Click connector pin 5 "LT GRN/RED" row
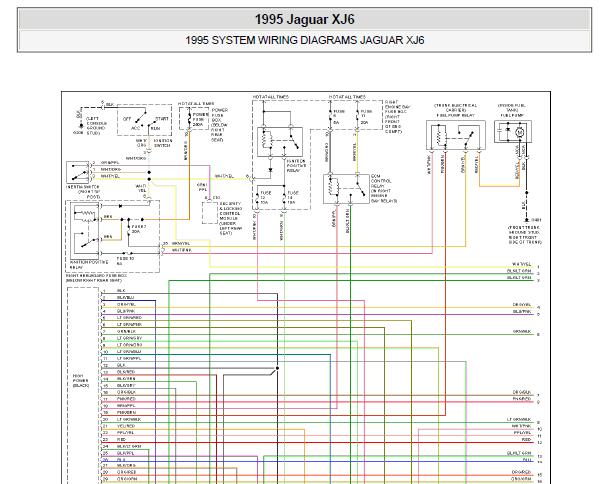This screenshot has height=484, width=603. click(121, 318)
